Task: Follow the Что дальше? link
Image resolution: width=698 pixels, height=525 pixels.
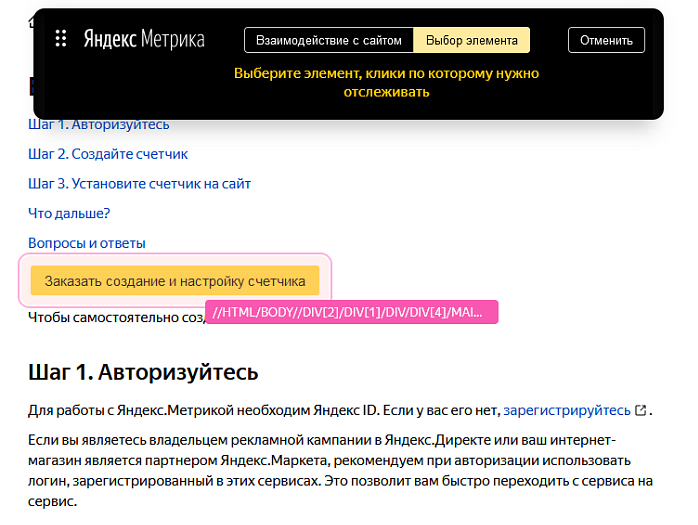Action: click(x=69, y=213)
